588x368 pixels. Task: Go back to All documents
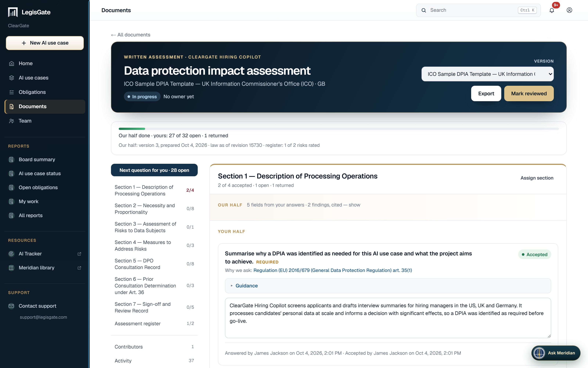click(x=130, y=35)
